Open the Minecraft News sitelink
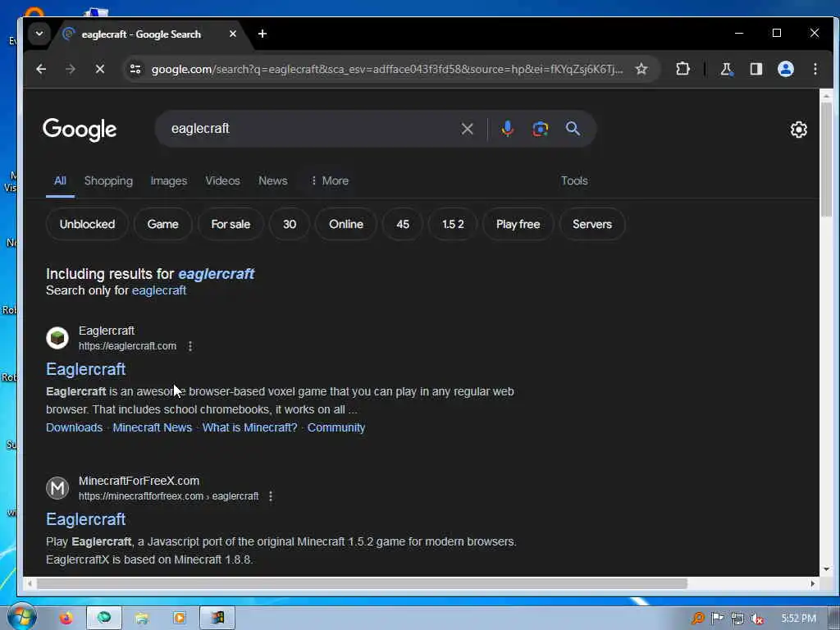The image size is (840, 630). point(152,427)
